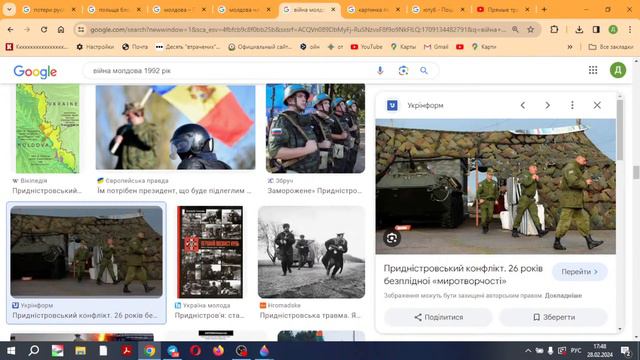Show previous image in preview panel

[523, 105]
